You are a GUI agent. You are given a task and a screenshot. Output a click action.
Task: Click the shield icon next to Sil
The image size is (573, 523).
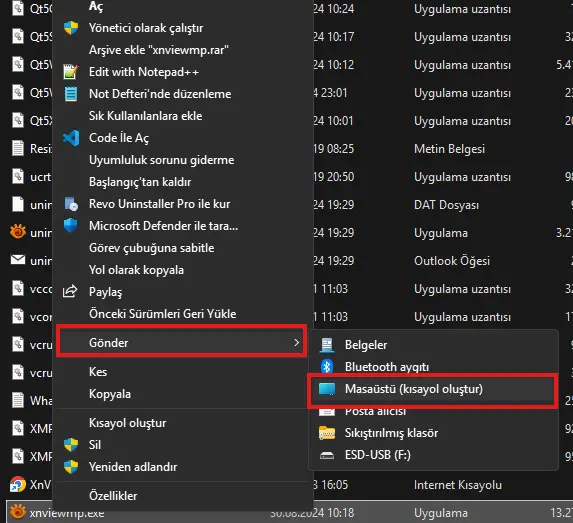[71, 445]
